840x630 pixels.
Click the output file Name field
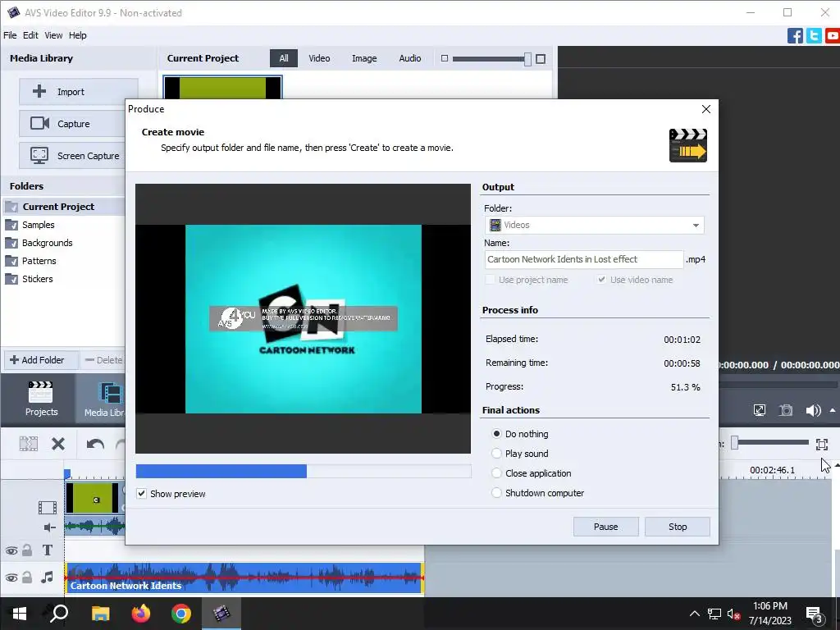click(x=584, y=259)
